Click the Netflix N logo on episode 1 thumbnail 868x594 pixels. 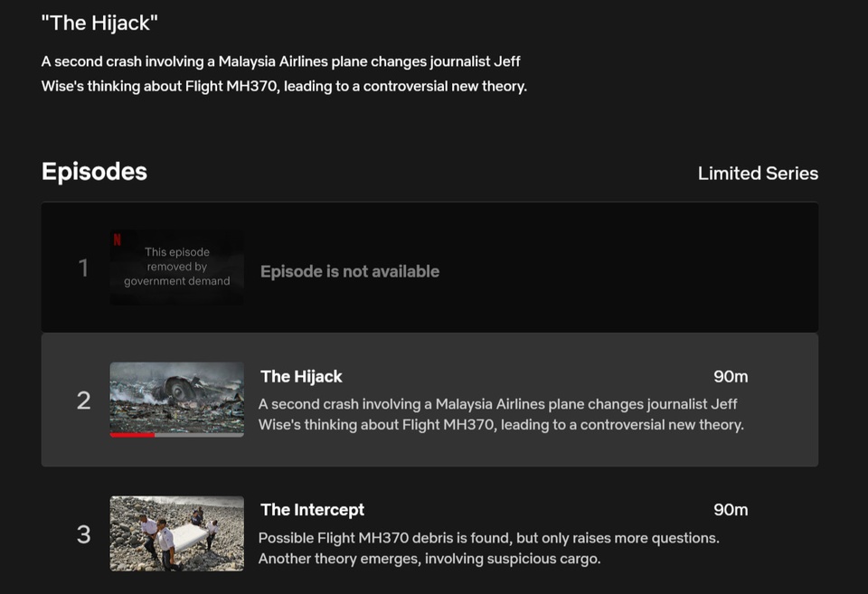click(x=117, y=240)
